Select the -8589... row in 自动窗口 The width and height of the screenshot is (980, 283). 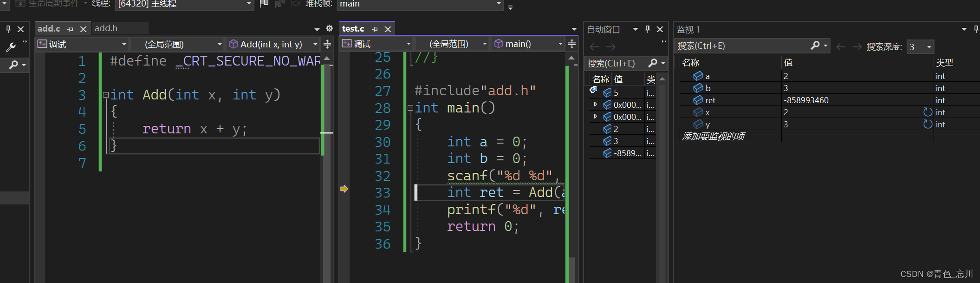[623, 153]
